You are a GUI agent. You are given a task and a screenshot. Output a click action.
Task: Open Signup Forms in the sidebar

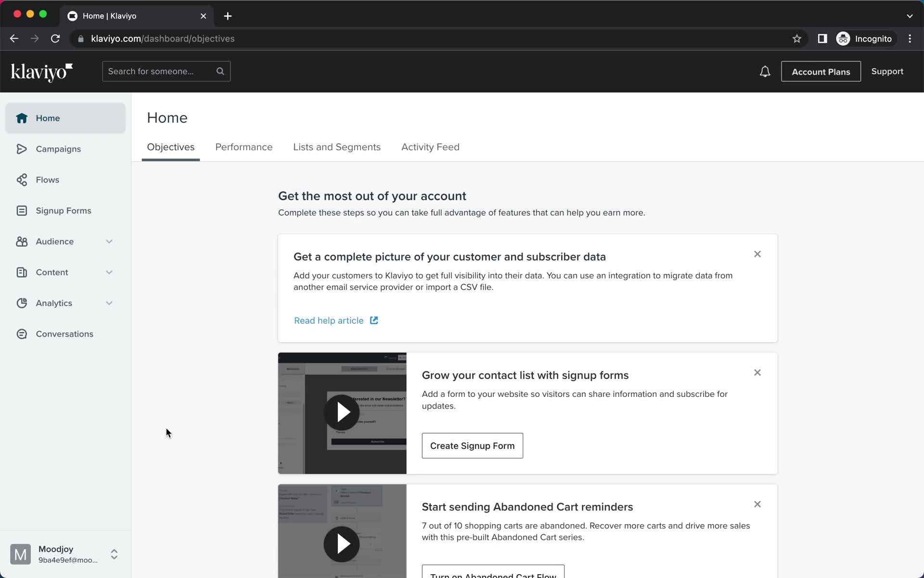[65, 210]
